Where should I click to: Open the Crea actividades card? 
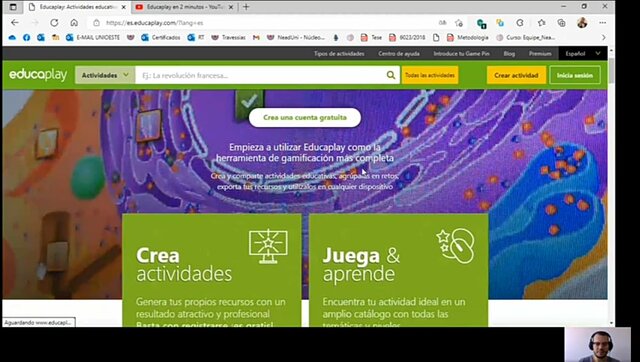click(x=212, y=270)
